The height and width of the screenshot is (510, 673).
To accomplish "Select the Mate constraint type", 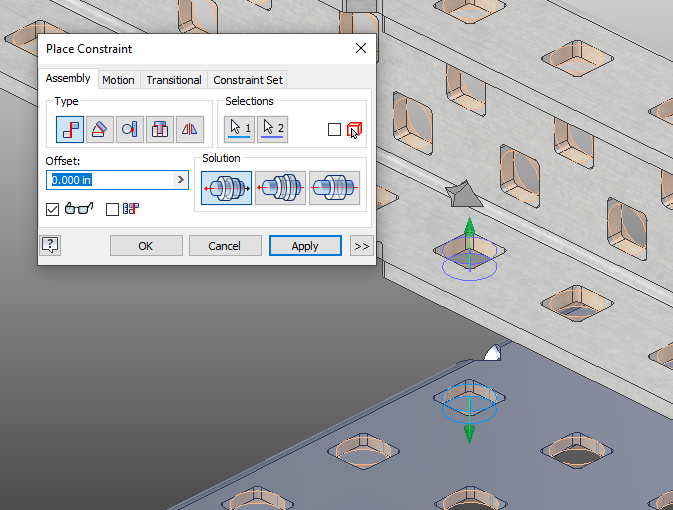I will point(70,129).
